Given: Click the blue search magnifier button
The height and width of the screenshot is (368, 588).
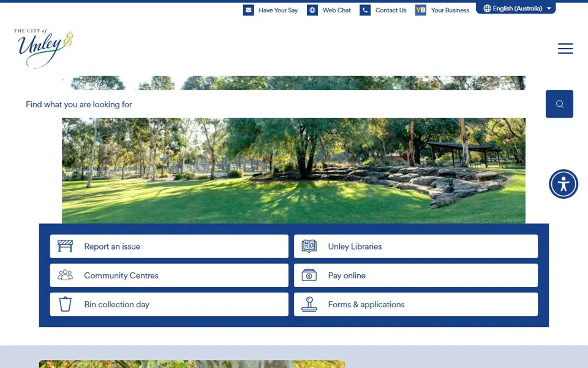Looking at the screenshot, I should pyautogui.click(x=559, y=104).
